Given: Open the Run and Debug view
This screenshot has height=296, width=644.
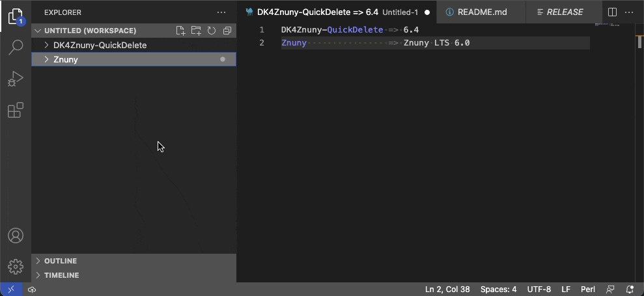Looking at the screenshot, I should coord(16,79).
